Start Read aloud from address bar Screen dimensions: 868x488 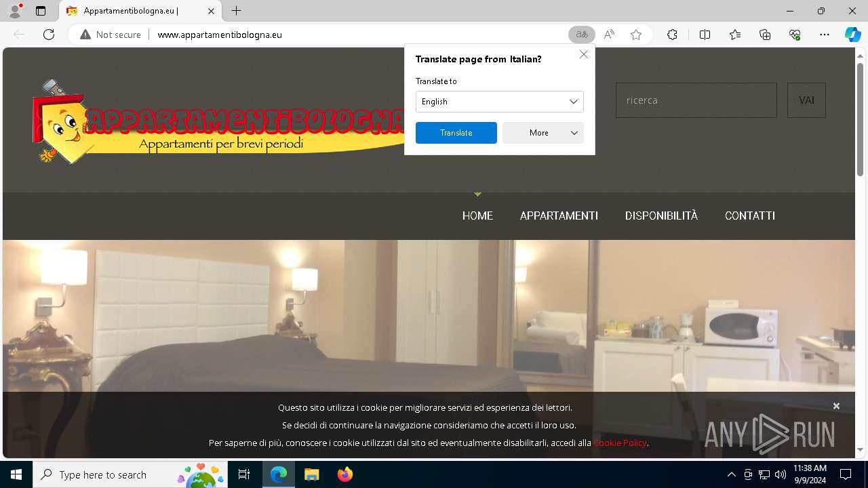coord(609,35)
